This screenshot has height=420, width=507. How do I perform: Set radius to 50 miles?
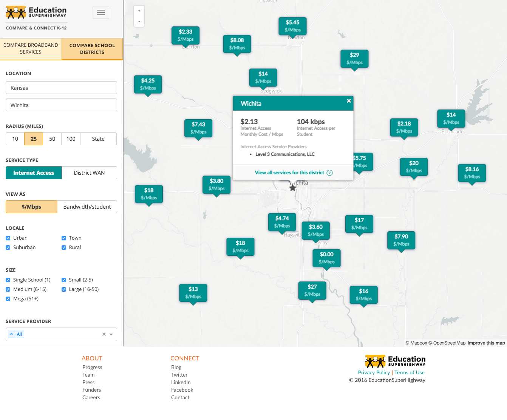(52, 139)
